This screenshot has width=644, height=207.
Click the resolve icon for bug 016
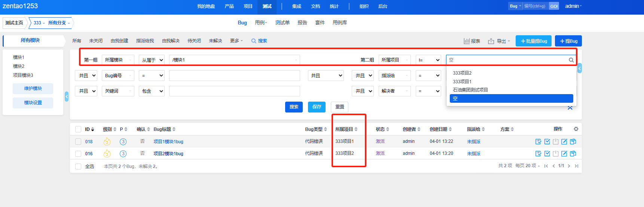coord(547,154)
